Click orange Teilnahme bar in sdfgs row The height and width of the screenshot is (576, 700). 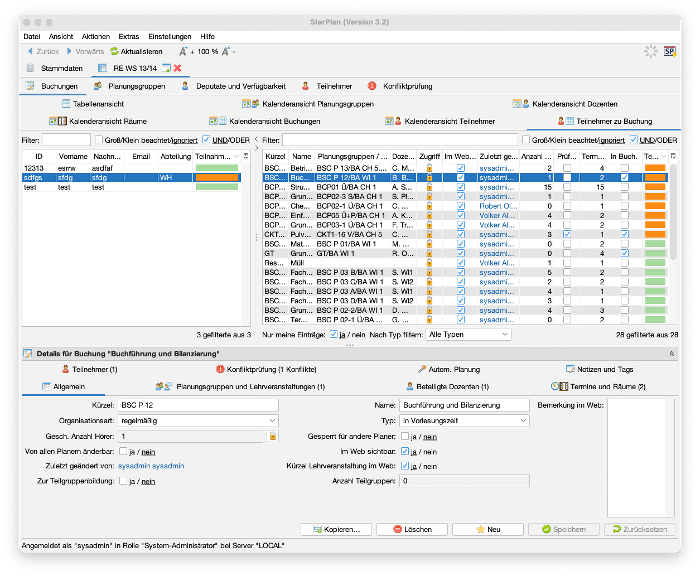point(217,178)
